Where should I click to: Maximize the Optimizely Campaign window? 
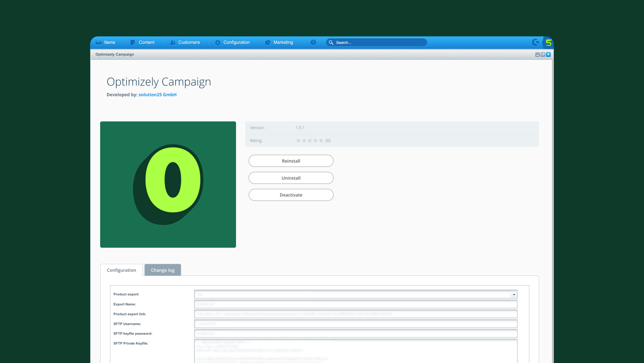click(543, 54)
